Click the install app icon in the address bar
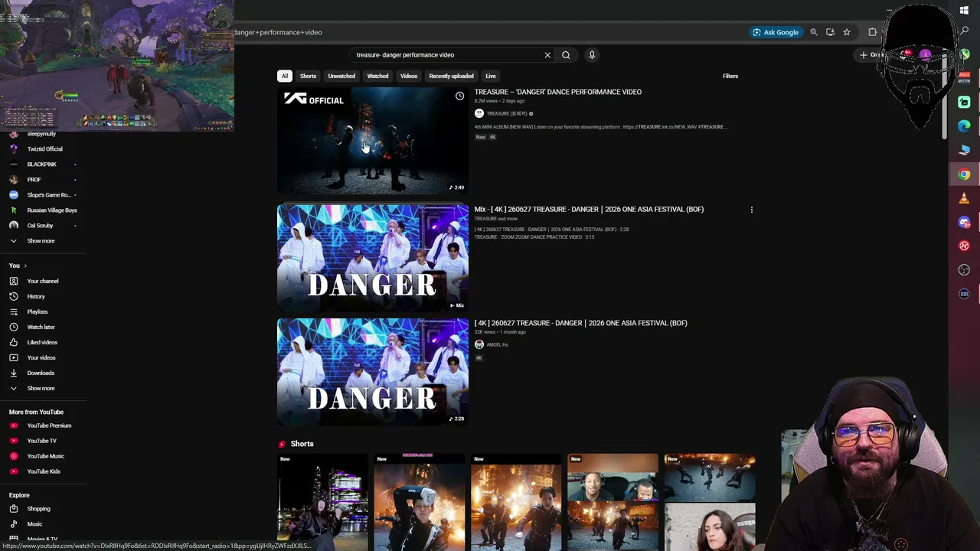 tap(830, 32)
